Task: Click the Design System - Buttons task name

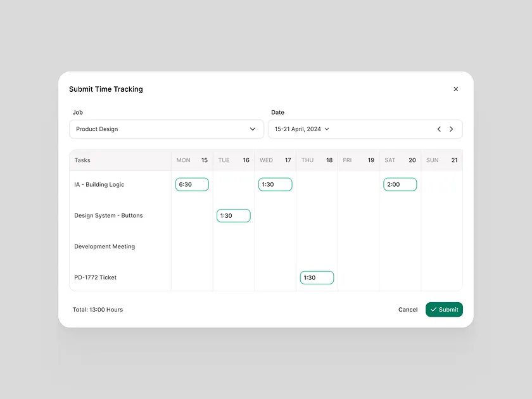Action: pyautogui.click(x=108, y=215)
